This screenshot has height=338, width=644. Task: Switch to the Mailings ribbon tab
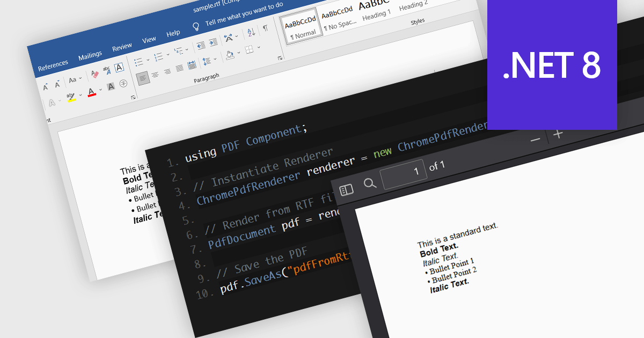(90, 54)
